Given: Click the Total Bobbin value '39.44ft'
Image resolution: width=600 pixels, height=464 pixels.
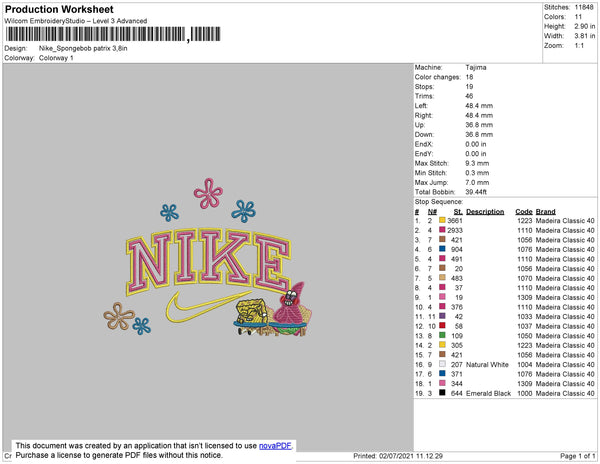Looking at the screenshot, I should (476, 192).
